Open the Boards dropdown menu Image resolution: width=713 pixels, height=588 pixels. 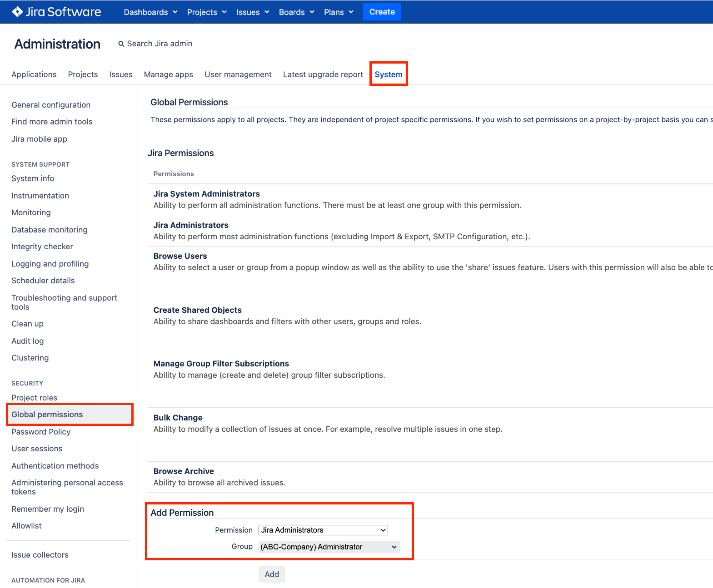click(296, 12)
